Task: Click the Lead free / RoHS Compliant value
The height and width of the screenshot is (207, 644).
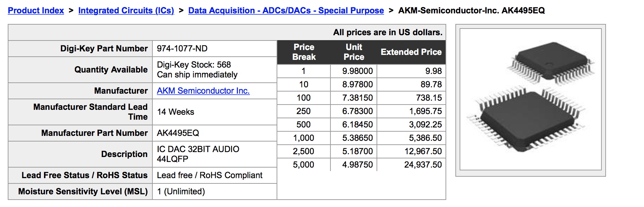Action: [x=210, y=175]
